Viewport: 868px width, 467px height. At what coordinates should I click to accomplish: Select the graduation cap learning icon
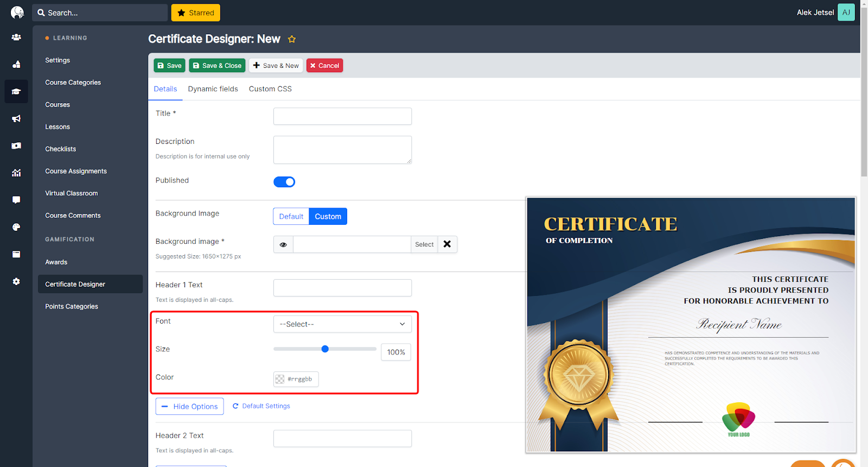click(16, 92)
